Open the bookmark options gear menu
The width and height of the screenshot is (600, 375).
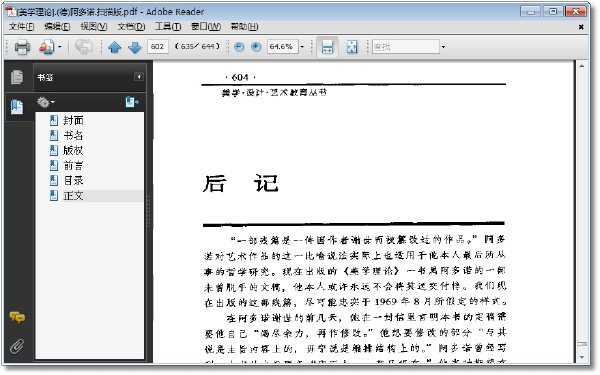pos(45,102)
